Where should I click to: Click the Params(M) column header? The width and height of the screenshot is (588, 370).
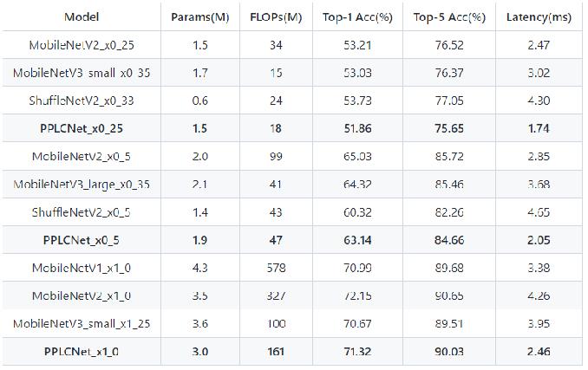[x=199, y=17]
